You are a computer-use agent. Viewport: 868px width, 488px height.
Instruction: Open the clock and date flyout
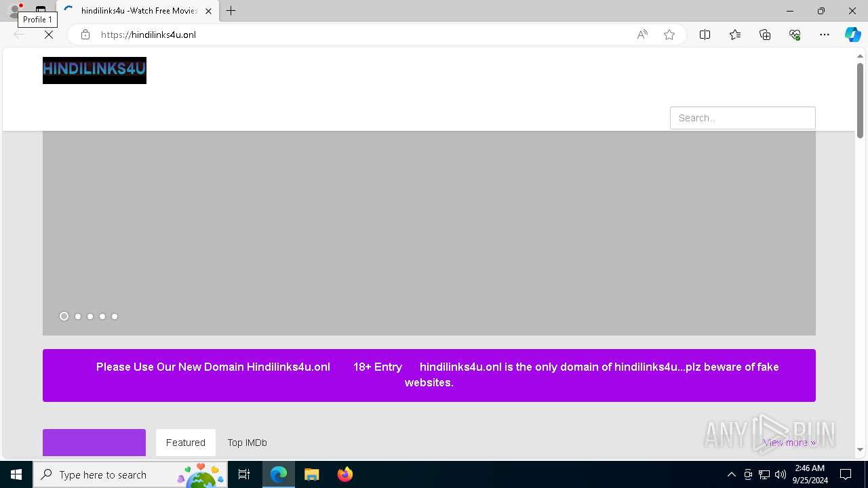[x=809, y=474]
